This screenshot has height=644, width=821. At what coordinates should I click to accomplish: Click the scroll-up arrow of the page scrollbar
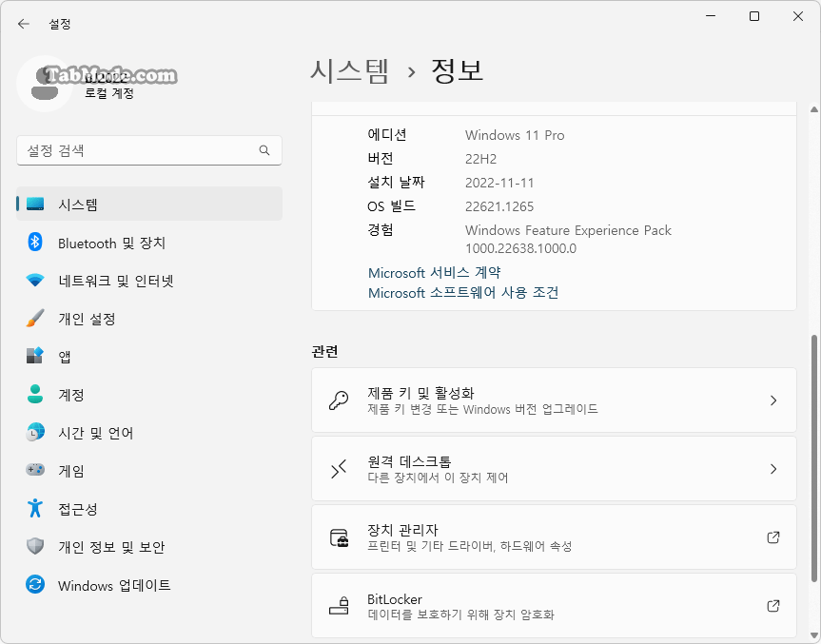coord(814,110)
